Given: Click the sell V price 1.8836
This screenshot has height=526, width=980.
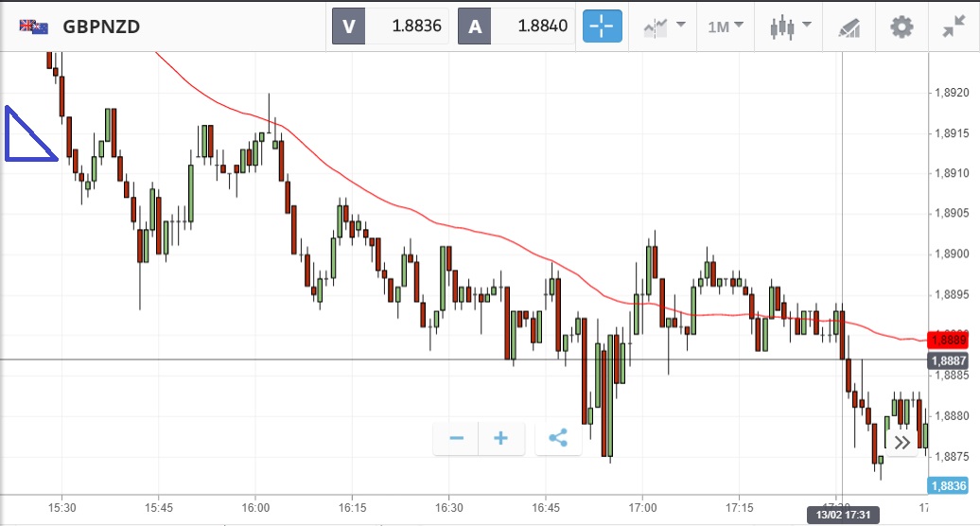Looking at the screenshot, I should tap(389, 26).
